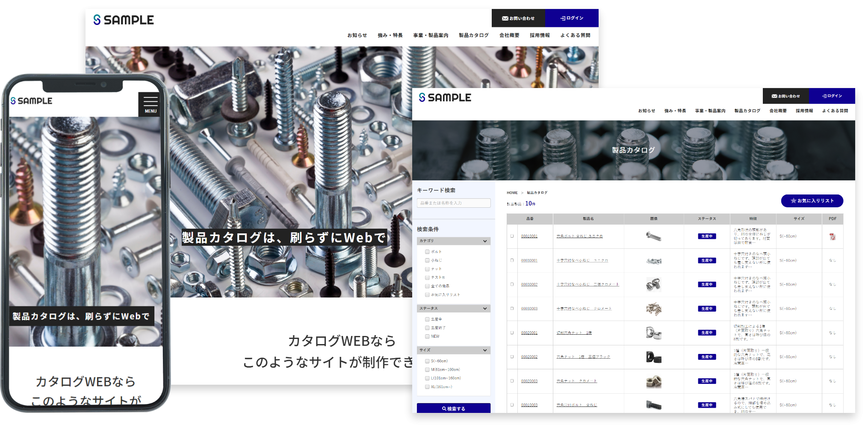
Task: Click the SAMPLE logo on the catalog page header
Action: coord(445,98)
